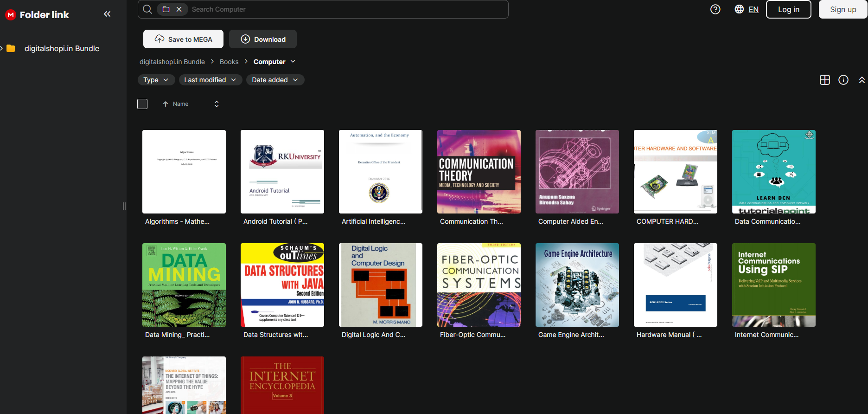This screenshot has height=414, width=868.
Task: Open Hardware Manual thumbnail
Action: pos(676,285)
